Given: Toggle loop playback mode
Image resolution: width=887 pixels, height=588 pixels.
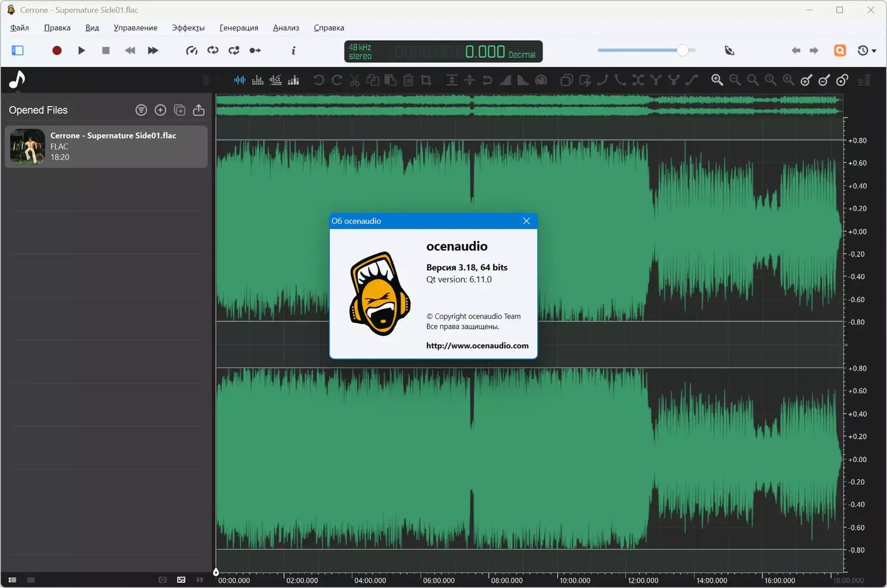Looking at the screenshot, I should tap(213, 51).
